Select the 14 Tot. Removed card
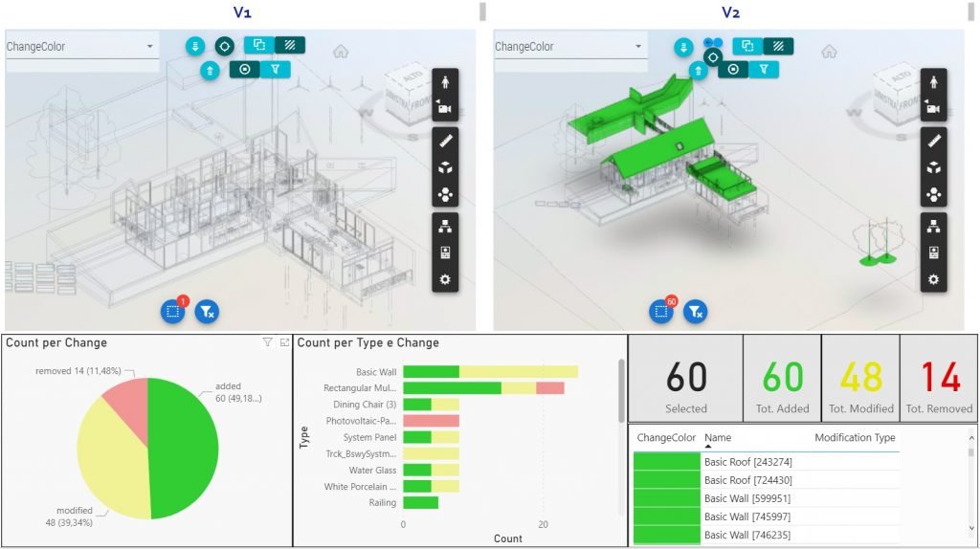 (x=939, y=379)
